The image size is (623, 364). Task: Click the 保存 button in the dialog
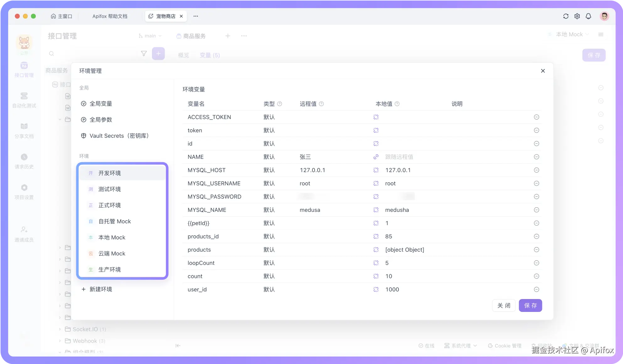[x=530, y=305]
